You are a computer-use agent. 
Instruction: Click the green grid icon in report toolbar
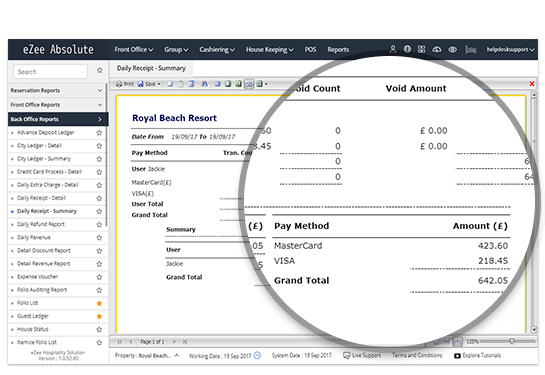[259, 84]
